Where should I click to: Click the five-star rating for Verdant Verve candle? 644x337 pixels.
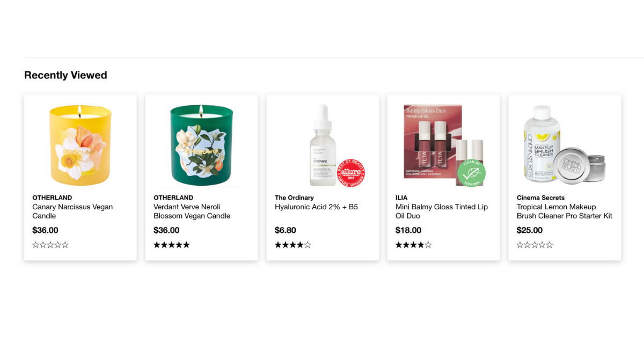tap(172, 245)
